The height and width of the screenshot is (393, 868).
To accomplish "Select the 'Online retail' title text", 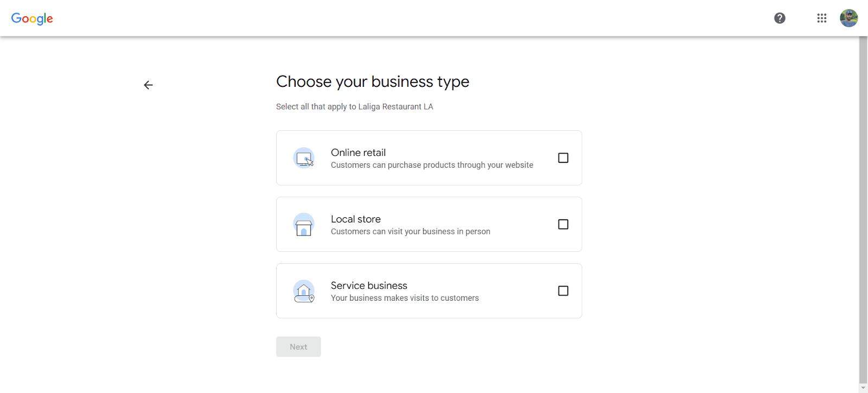I will click(358, 153).
